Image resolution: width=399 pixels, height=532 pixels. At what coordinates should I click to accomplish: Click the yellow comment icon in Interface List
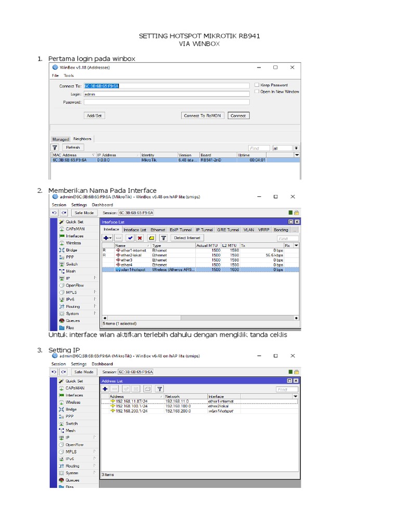coord(152,238)
